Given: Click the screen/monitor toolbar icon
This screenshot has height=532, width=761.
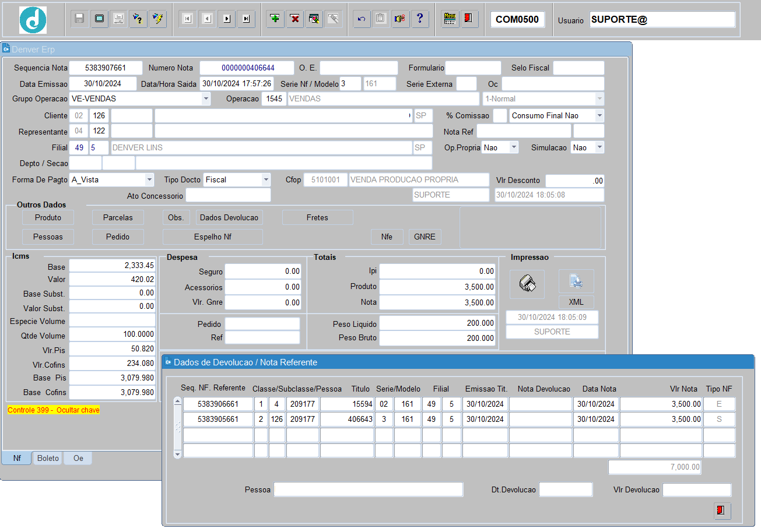Looking at the screenshot, I should pyautogui.click(x=99, y=19).
